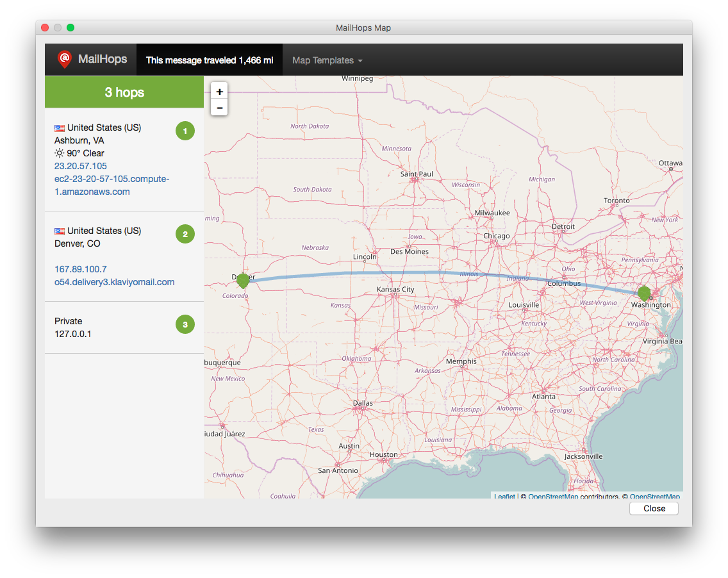The image size is (728, 578).
Task: Open the o54.delivery3.klaviyomail.com link
Action: 114,282
